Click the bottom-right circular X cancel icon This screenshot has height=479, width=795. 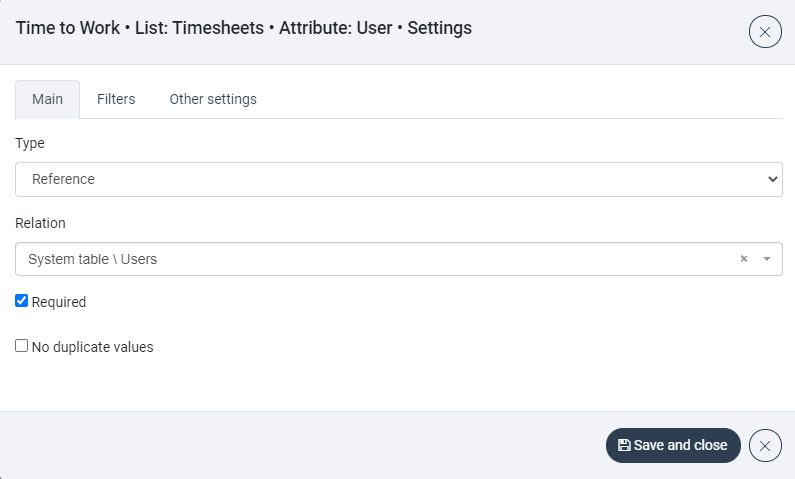pos(765,445)
